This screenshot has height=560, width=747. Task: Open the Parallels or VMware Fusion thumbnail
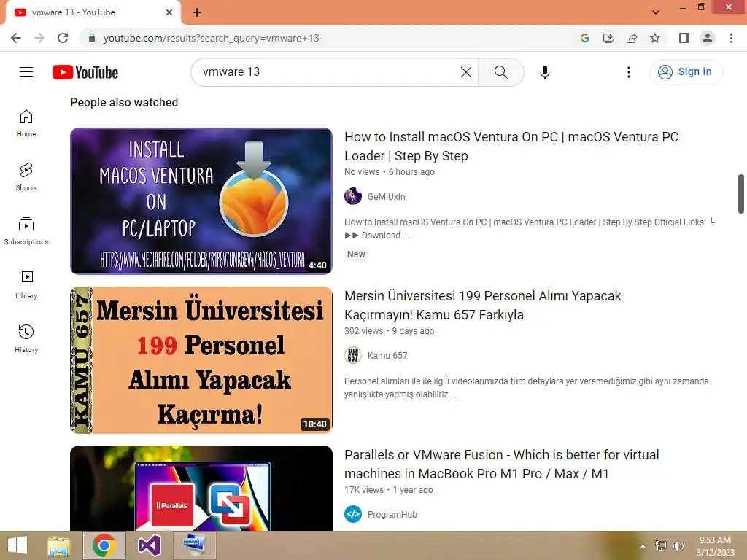point(201,488)
